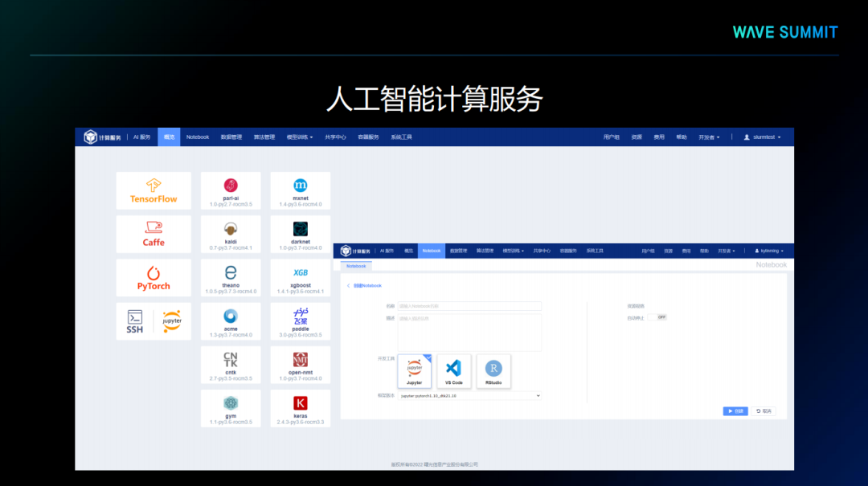Expand the jupyter-pytorch1.10 image version dropdown
Viewport: 868px width, 486px height.
(x=470, y=395)
